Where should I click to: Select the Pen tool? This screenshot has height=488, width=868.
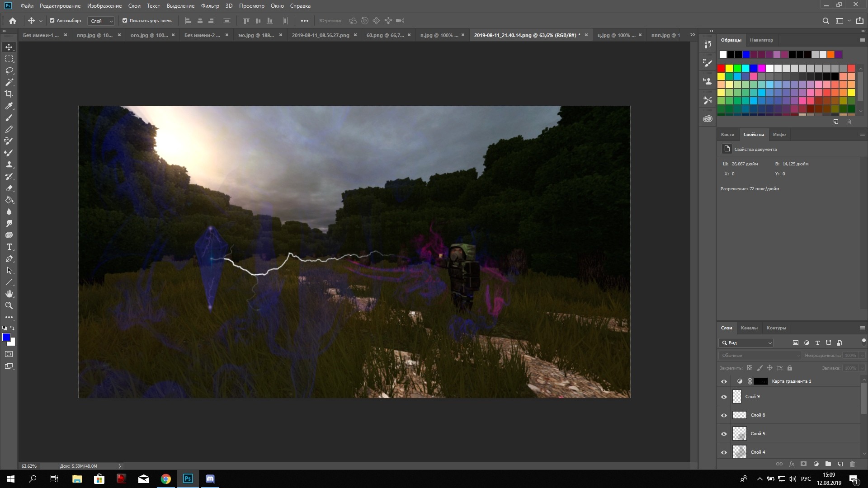pos(9,259)
